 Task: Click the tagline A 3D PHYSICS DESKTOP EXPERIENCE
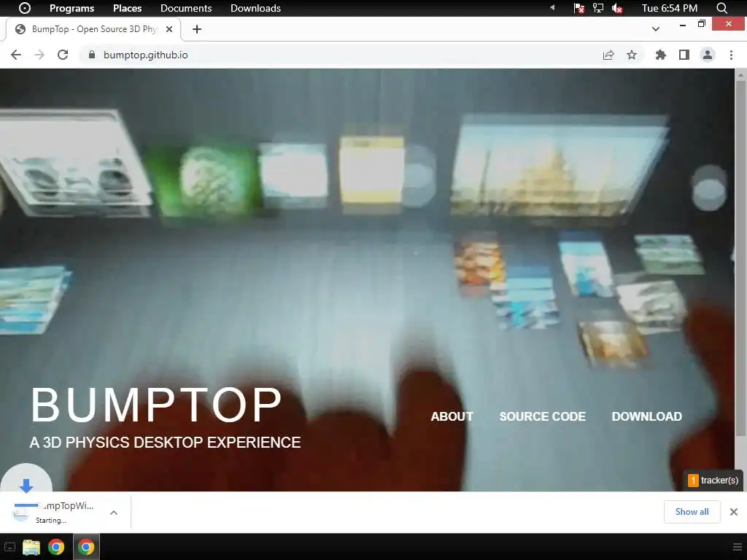[x=165, y=443]
